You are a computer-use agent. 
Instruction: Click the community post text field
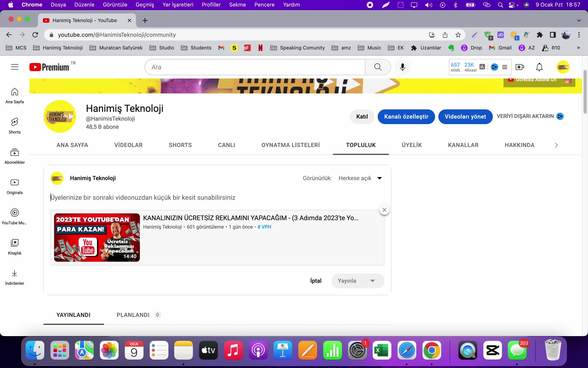point(217,197)
